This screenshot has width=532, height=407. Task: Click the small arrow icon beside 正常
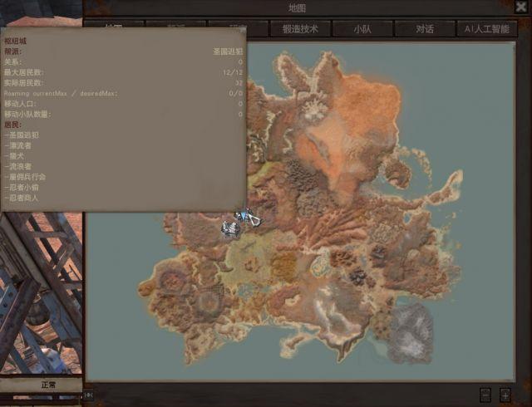89,395
